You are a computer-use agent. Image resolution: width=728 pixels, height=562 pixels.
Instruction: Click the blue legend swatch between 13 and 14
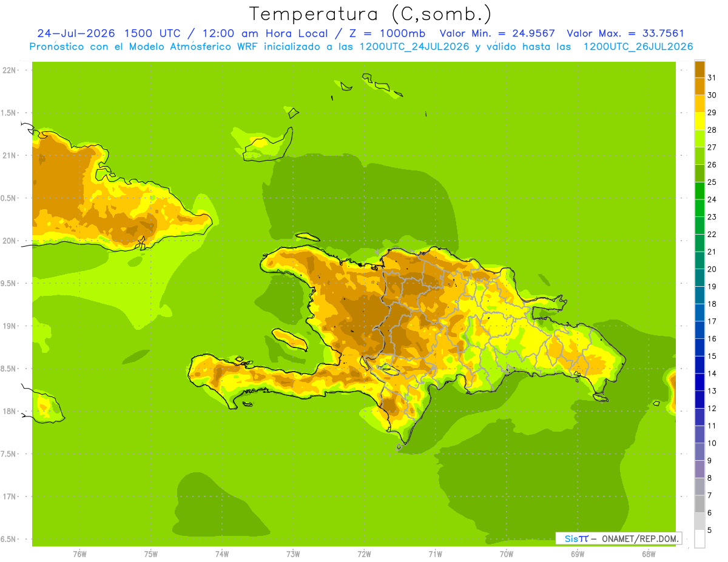tap(699, 382)
